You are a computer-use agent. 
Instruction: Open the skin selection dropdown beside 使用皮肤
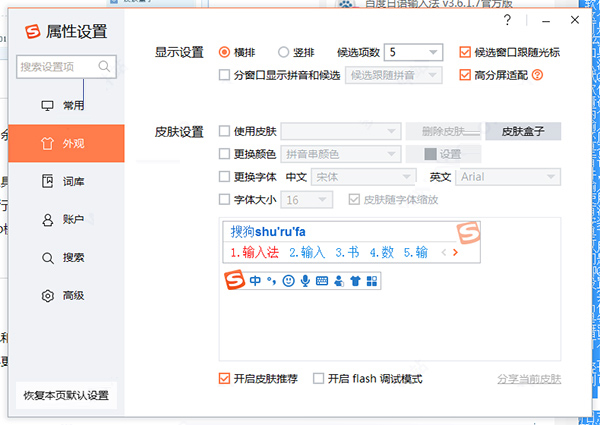point(341,131)
